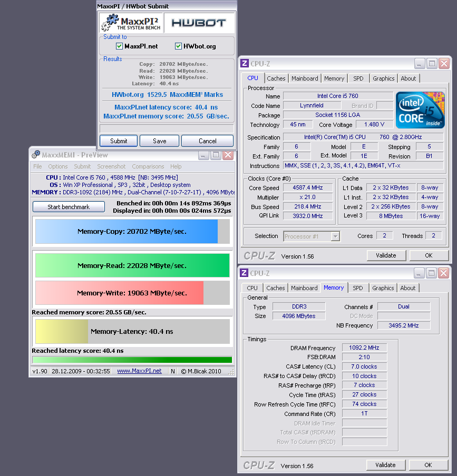The width and height of the screenshot is (457, 476).
Task: Open the Submit menu in MaxxMEM
Action: [82, 166]
